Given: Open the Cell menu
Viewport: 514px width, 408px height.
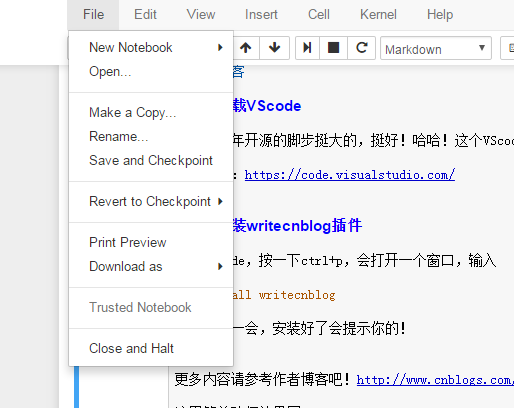Looking at the screenshot, I should [x=319, y=15].
